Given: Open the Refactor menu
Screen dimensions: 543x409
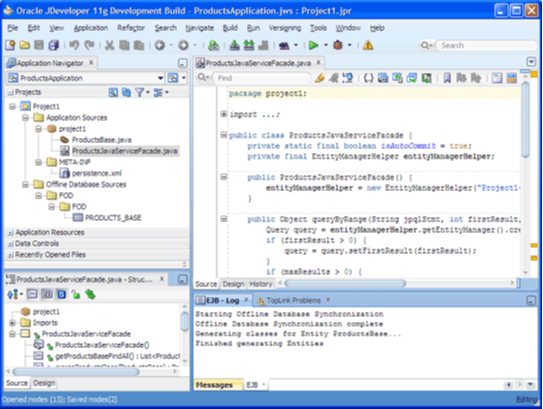Looking at the screenshot, I should [131, 28].
